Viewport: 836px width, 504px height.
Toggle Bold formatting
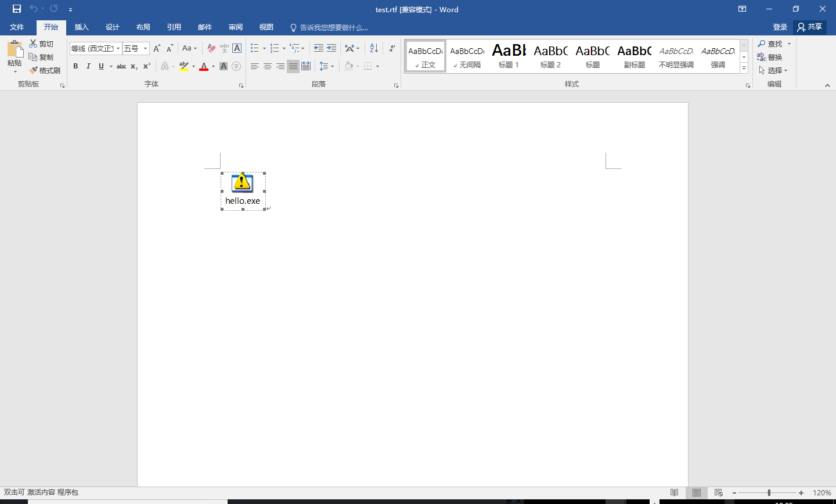click(x=75, y=66)
